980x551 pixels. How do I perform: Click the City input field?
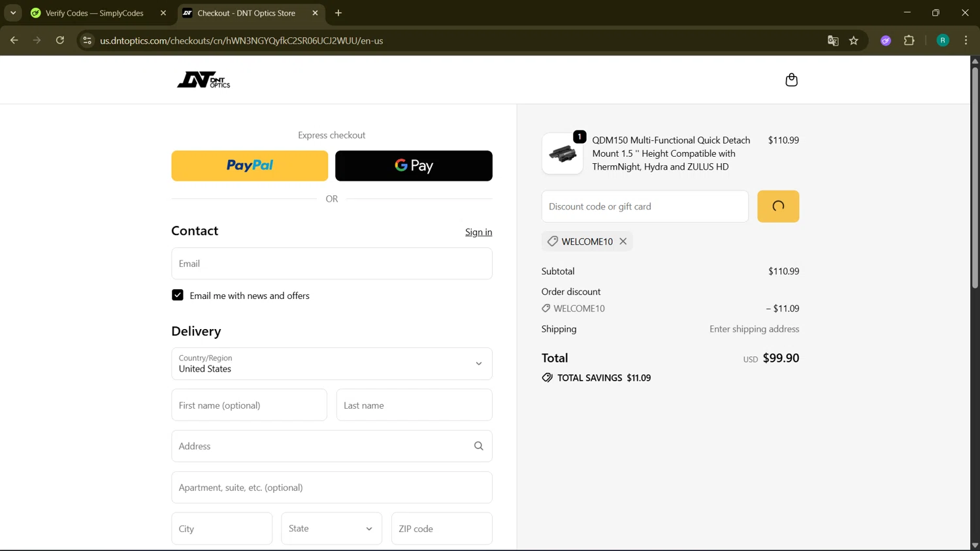pyautogui.click(x=222, y=529)
